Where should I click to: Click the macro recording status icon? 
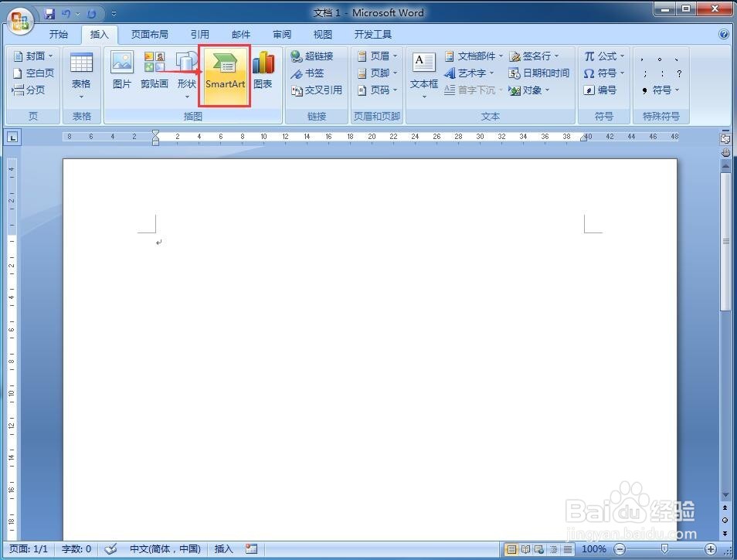pos(252,548)
